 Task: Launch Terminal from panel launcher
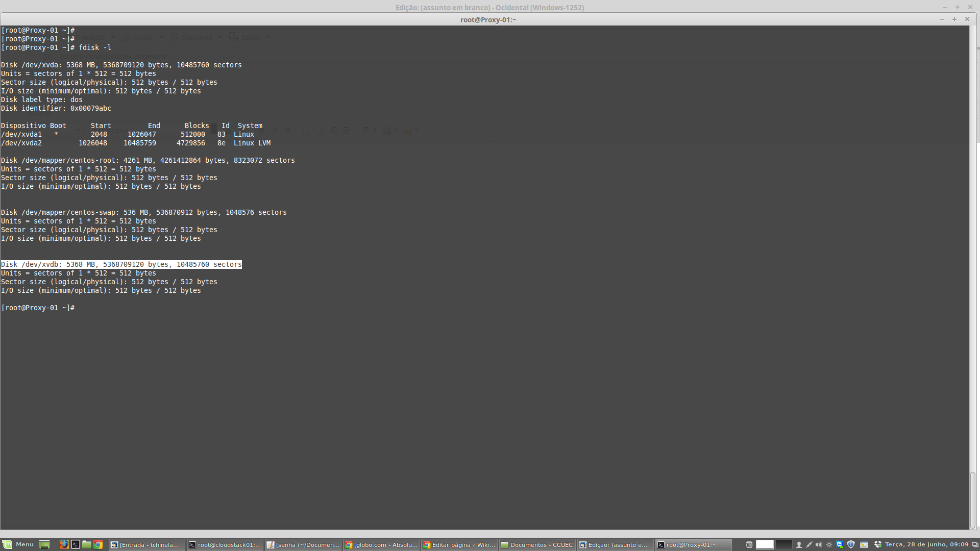coord(75,544)
